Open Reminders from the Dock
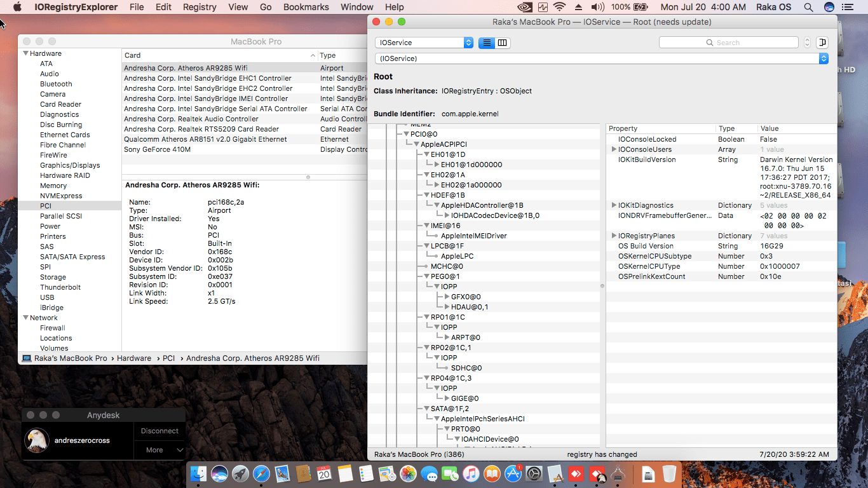Screen dimensions: 868x488 coord(366,473)
